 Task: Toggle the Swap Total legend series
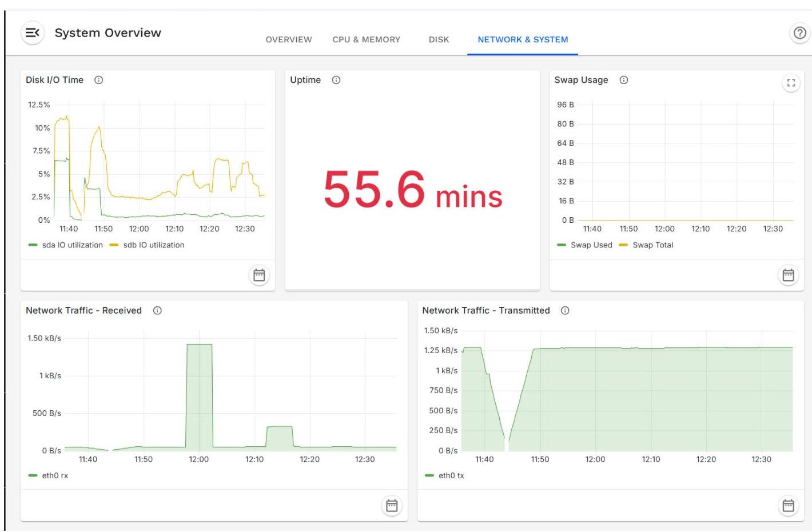(646, 245)
